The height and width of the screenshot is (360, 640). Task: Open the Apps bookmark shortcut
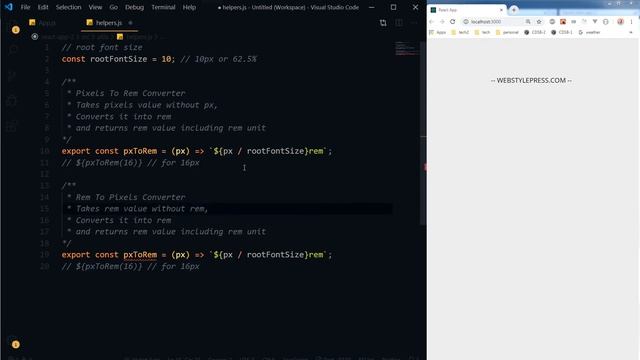pos(438,32)
